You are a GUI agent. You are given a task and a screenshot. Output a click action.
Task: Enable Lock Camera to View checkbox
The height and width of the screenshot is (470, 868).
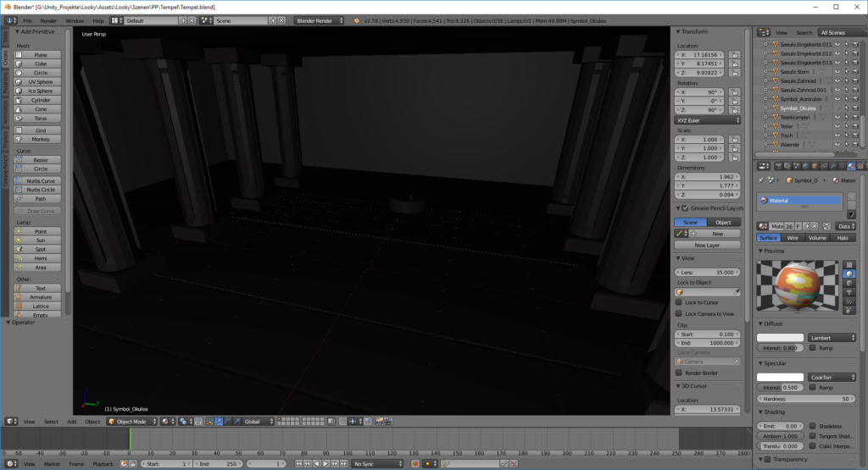coord(679,313)
